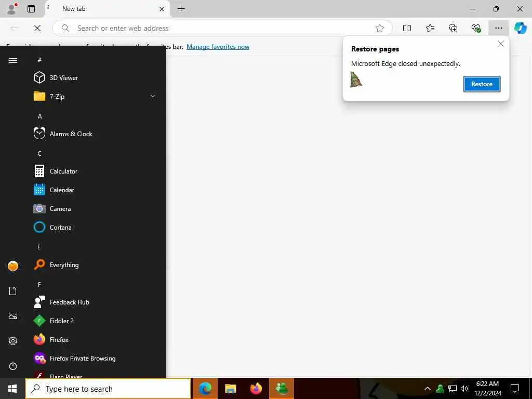Dismiss the Restore pages popup
This screenshot has height=399, width=532.
click(x=500, y=44)
